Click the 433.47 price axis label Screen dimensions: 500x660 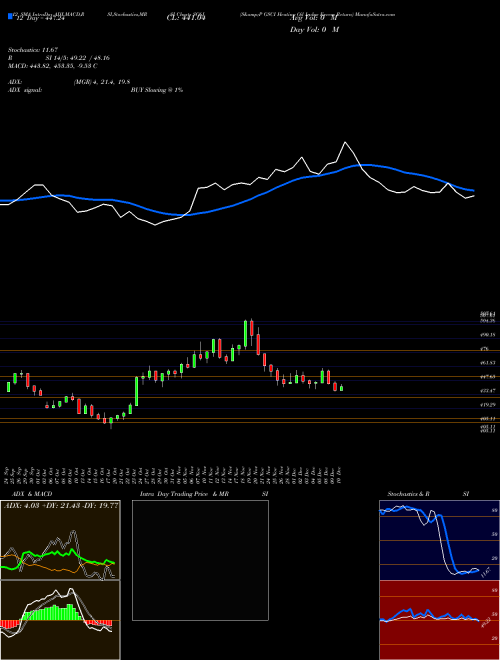488,391
